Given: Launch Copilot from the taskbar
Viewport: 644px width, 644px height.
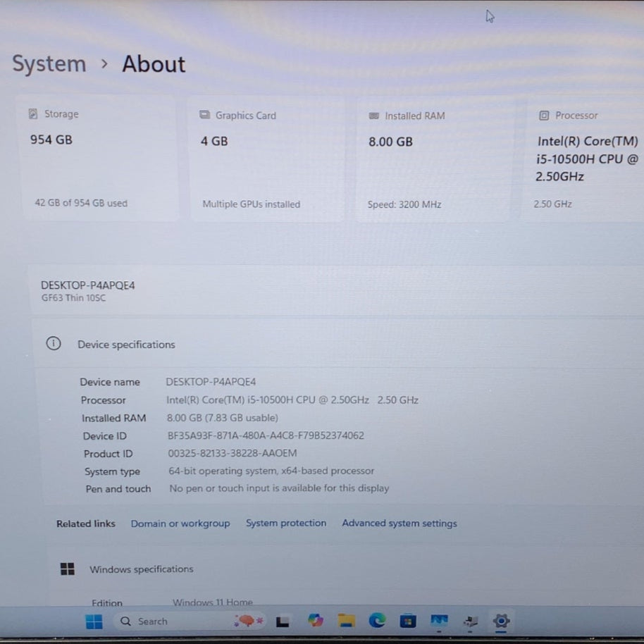Looking at the screenshot, I should click(x=316, y=620).
